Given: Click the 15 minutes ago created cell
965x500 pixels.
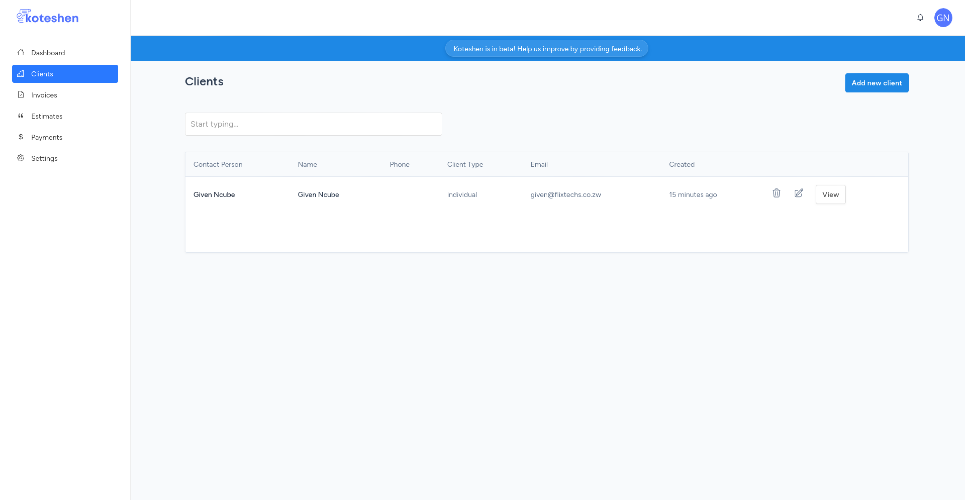Looking at the screenshot, I should pyautogui.click(x=693, y=195).
